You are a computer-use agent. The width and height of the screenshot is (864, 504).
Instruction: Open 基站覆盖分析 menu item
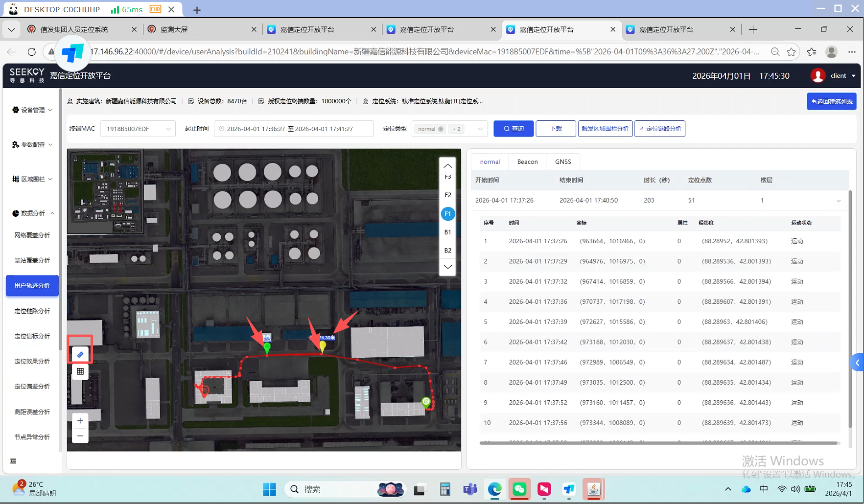[32, 260]
